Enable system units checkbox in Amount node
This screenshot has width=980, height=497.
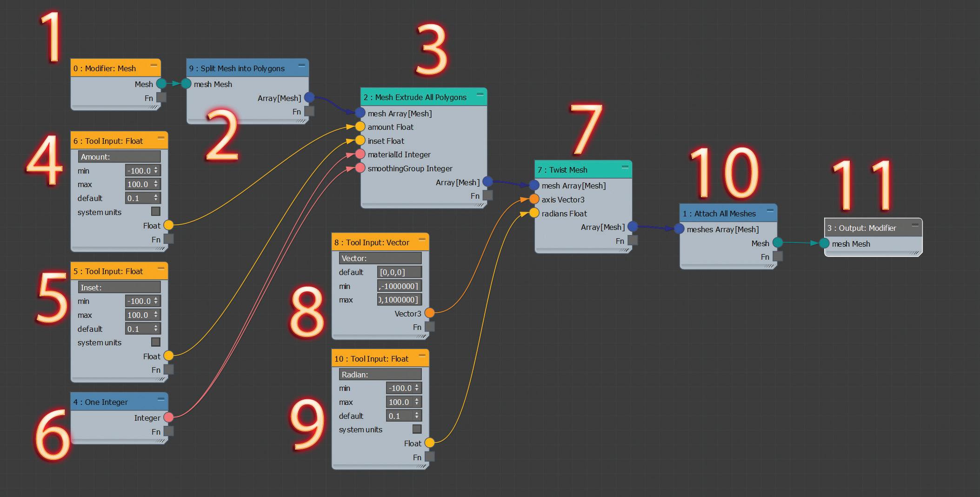(x=156, y=211)
